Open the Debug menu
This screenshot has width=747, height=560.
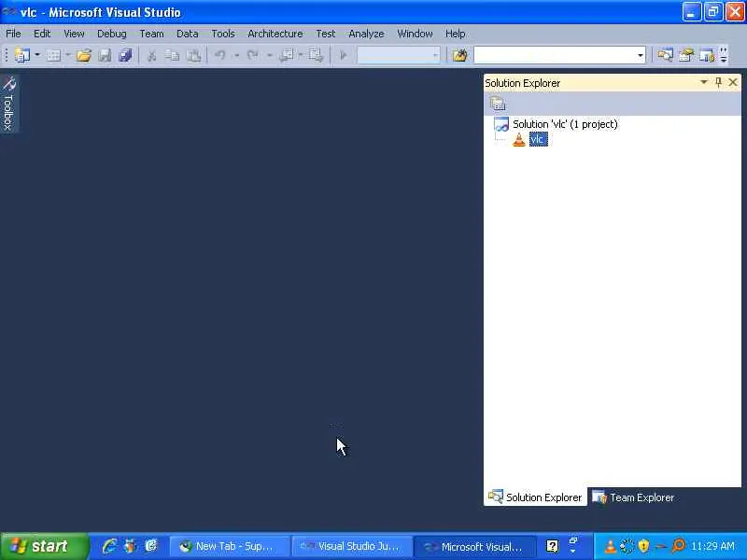[x=112, y=34]
